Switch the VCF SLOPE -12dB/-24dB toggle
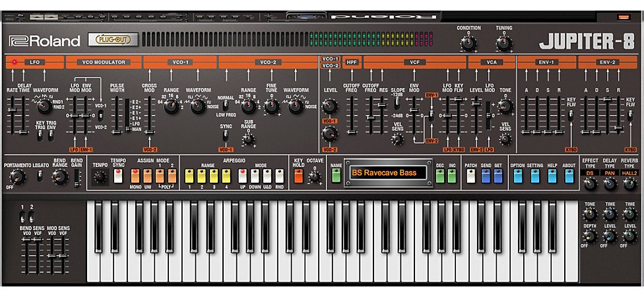This screenshot has width=644, height=297. [397, 104]
